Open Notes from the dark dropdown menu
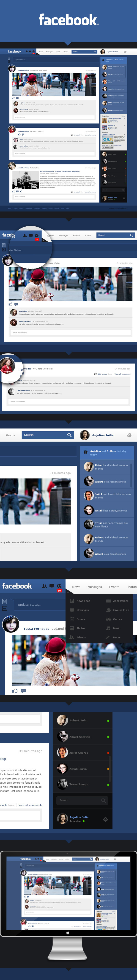The height and width of the screenshot is (980, 137). [117, 637]
